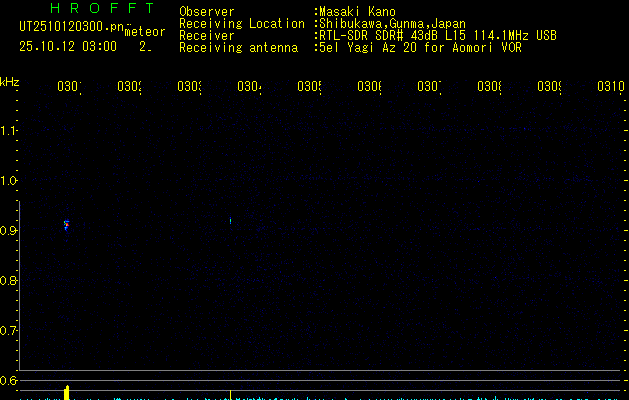Click the 'Observer' header label

point(207,12)
